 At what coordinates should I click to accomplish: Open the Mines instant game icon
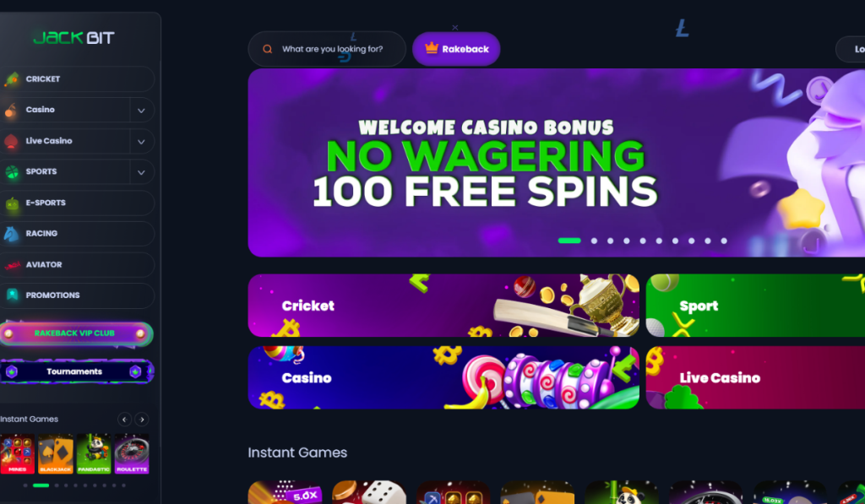[x=17, y=454]
